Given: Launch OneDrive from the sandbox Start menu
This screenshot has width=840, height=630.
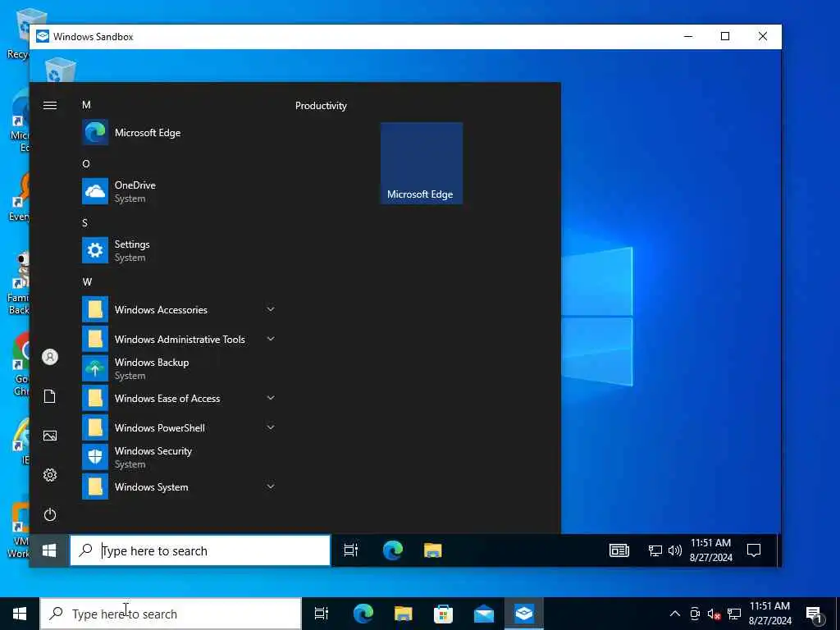Looking at the screenshot, I should [178, 191].
